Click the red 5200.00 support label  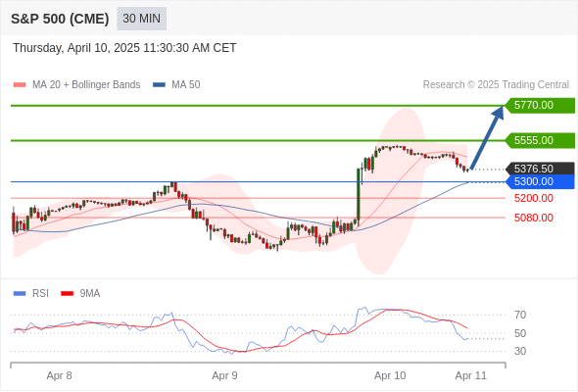pyautogui.click(x=533, y=198)
